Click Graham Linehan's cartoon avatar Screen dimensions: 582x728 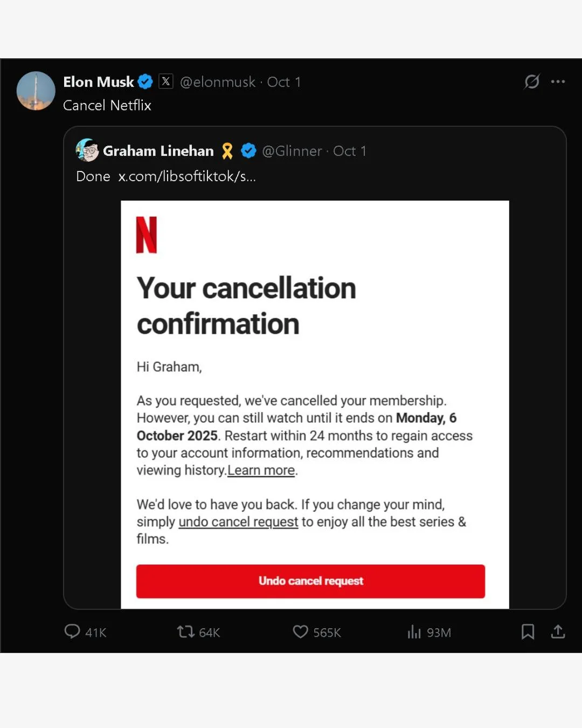tap(87, 150)
